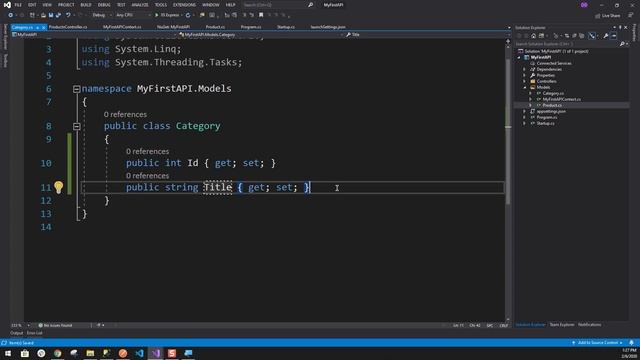Switch to MyFirstAPIContext.cs tab
Screen dimensions: 640x360
pos(122,27)
